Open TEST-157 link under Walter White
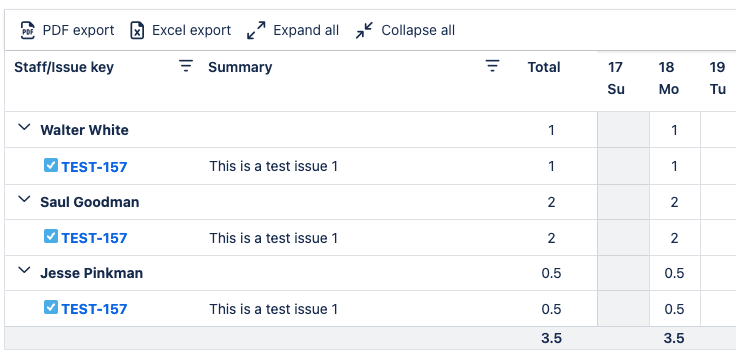Screen dimensions: 736x362 click(x=94, y=167)
